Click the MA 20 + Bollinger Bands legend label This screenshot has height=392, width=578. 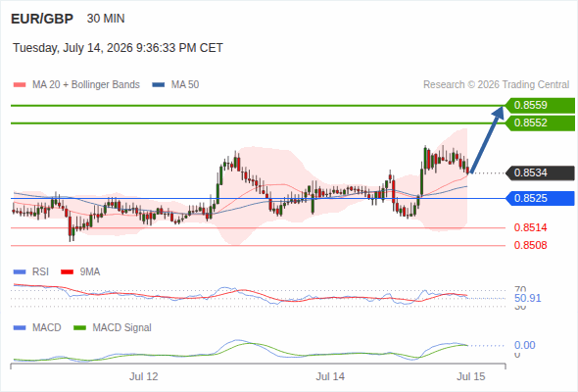pos(86,85)
